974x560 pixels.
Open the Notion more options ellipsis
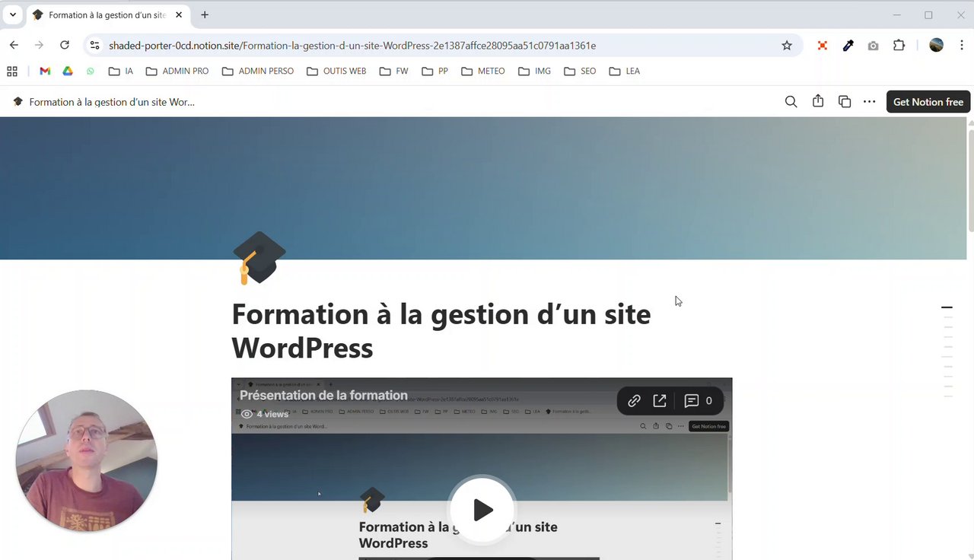[869, 102]
